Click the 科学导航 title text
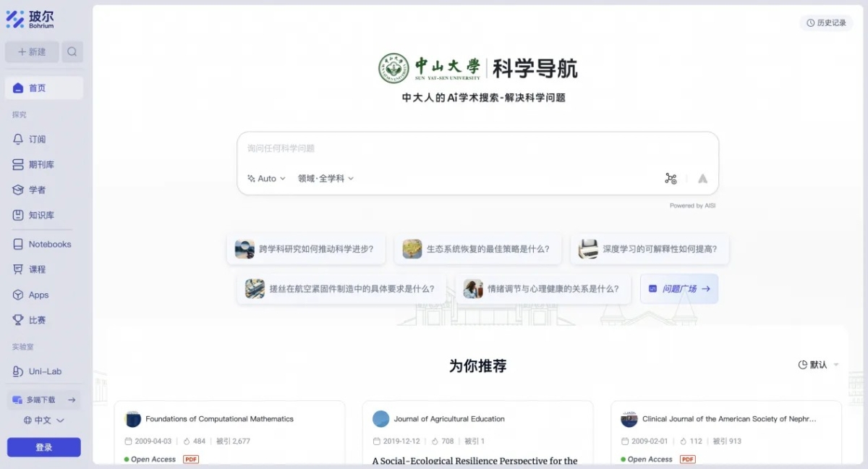Viewport: 868px width, 469px height. coord(535,69)
